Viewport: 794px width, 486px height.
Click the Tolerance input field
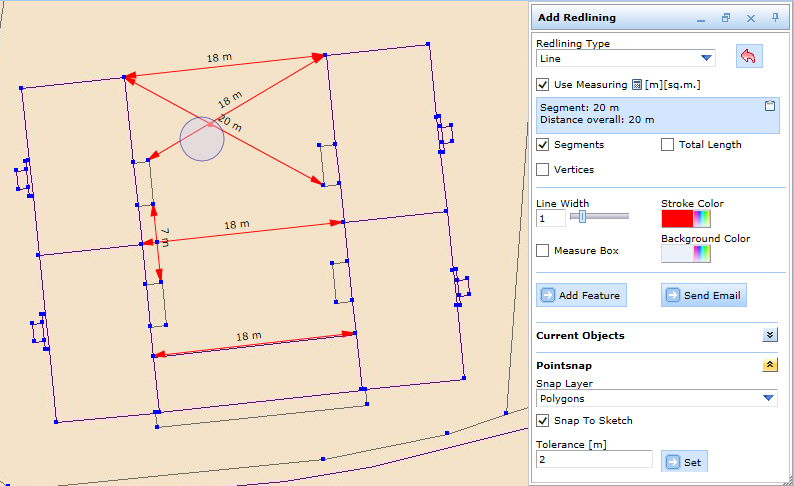pyautogui.click(x=594, y=459)
